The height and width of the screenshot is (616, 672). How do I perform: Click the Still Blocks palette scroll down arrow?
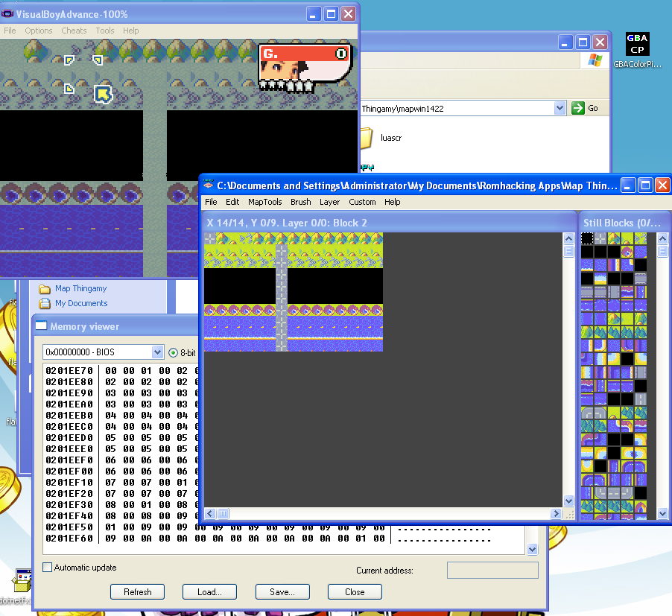662,513
